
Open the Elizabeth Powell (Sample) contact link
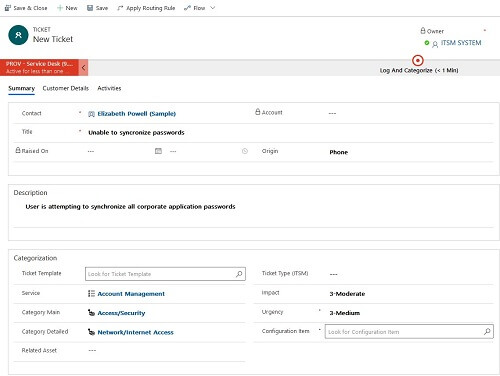137,114
